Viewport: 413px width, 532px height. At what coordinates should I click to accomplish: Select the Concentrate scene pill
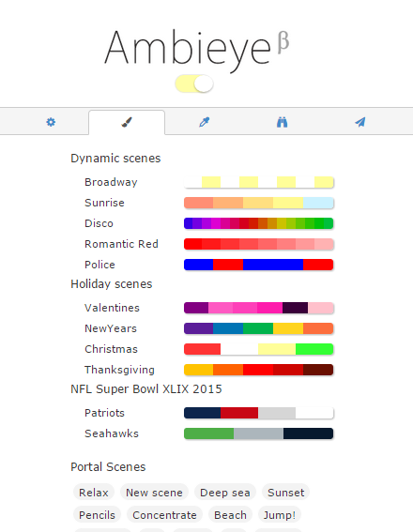point(164,515)
